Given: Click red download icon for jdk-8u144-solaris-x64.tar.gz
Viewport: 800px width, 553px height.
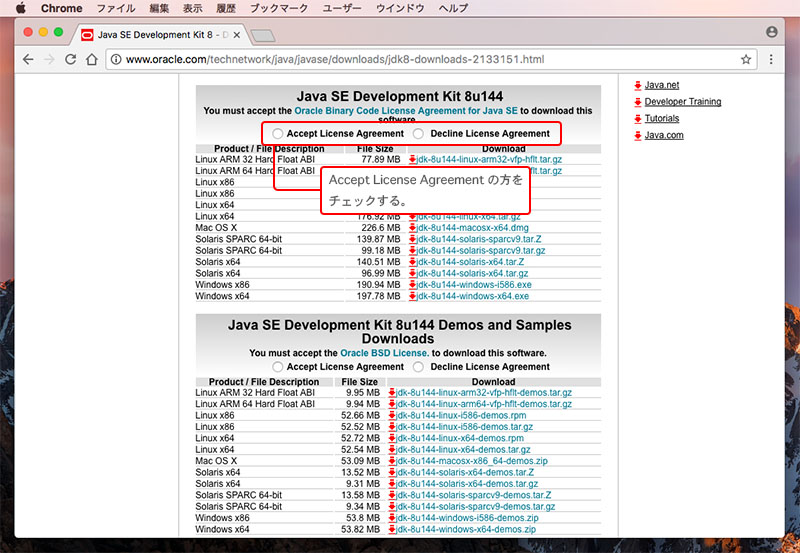Looking at the screenshot, I should pyautogui.click(x=413, y=273).
